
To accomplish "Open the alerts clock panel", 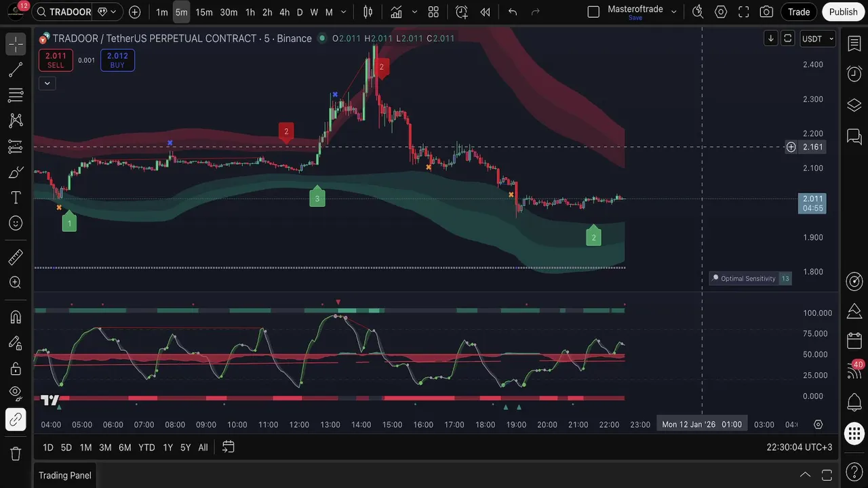I will pyautogui.click(x=854, y=73).
